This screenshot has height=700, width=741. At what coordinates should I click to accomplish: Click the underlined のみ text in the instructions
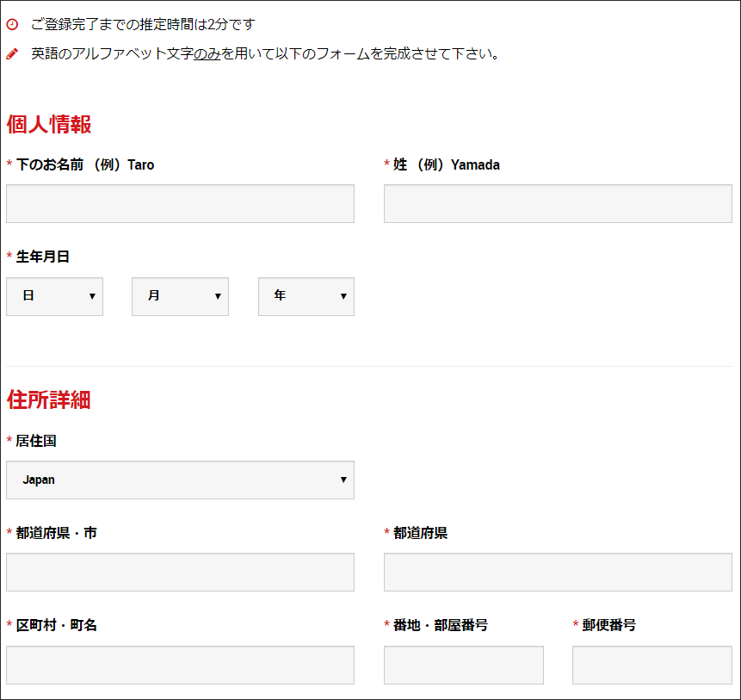click(207, 54)
